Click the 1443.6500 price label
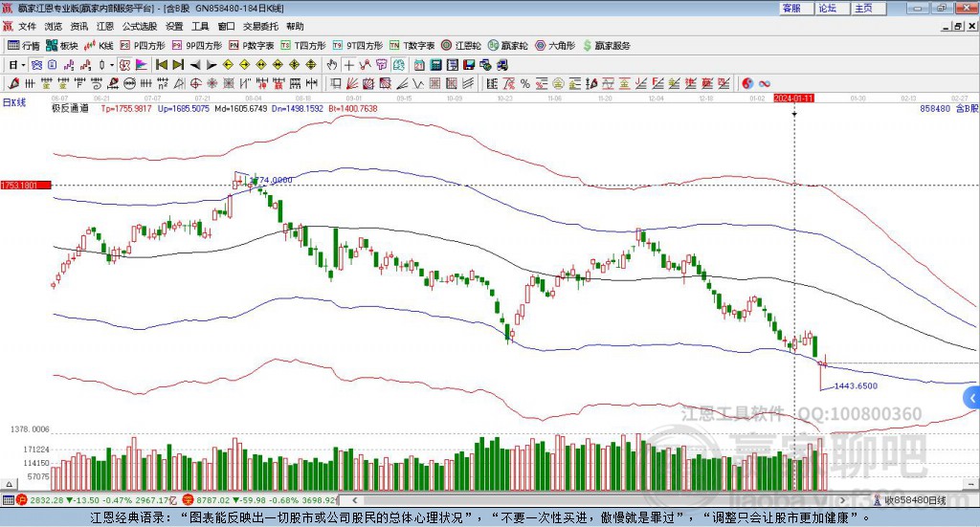Screen dimensions: 980x527 (856, 385)
